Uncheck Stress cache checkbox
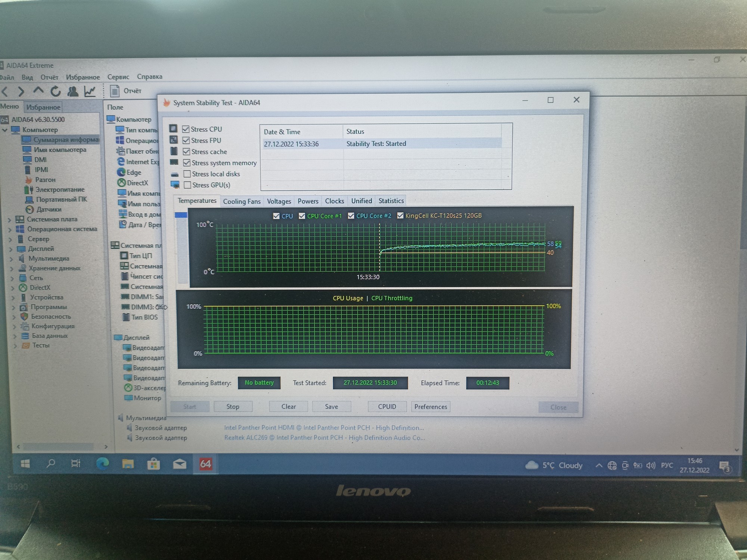The width and height of the screenshot is (747, 560). pyautogui.click(x=186, y=152)
